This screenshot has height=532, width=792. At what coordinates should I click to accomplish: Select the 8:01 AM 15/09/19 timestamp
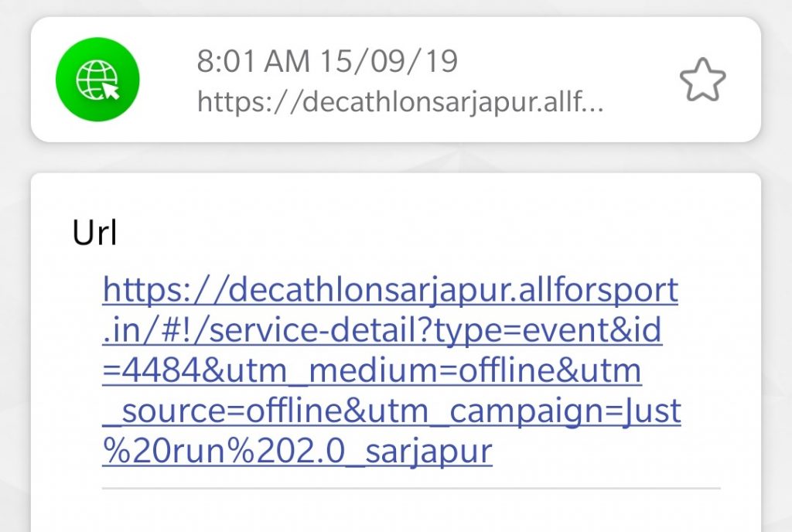click(327, 61)
